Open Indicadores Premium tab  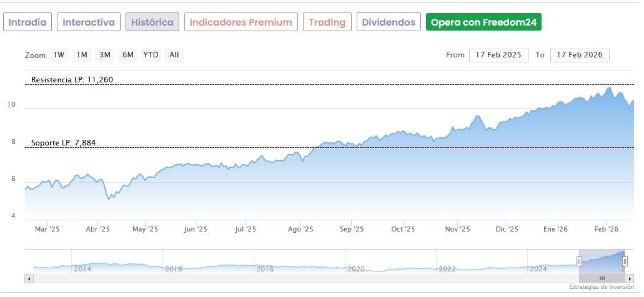240,22
